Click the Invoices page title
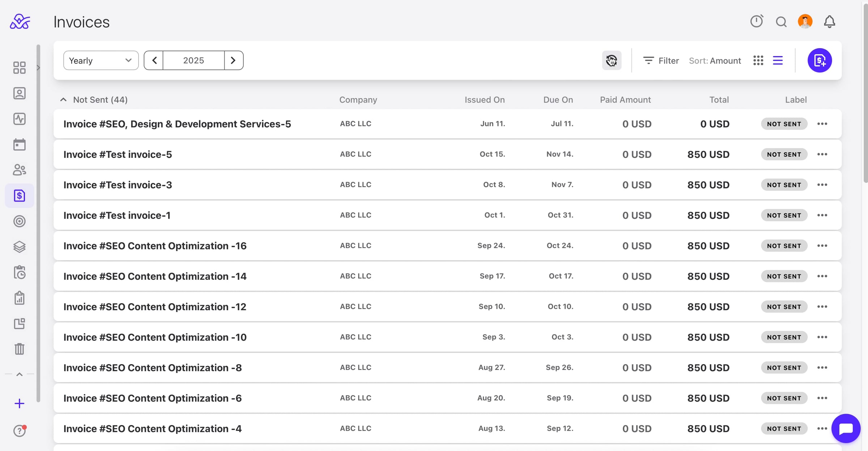The image size is (868, 451). coord(81,22)
